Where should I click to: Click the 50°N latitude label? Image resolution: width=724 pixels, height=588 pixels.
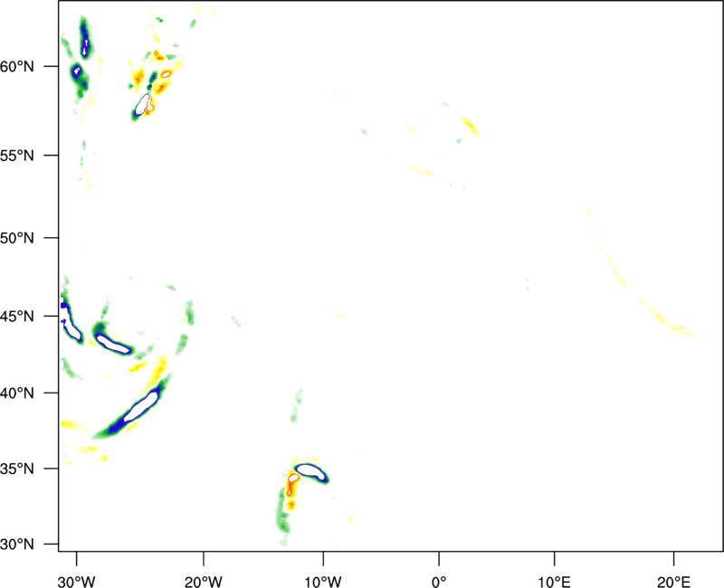click(17, 238)
